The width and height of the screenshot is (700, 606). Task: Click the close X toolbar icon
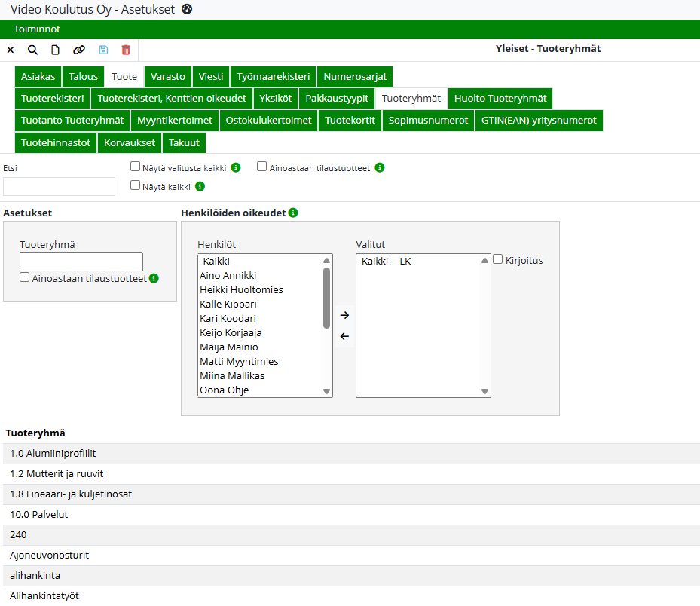[x=11, y=50]
